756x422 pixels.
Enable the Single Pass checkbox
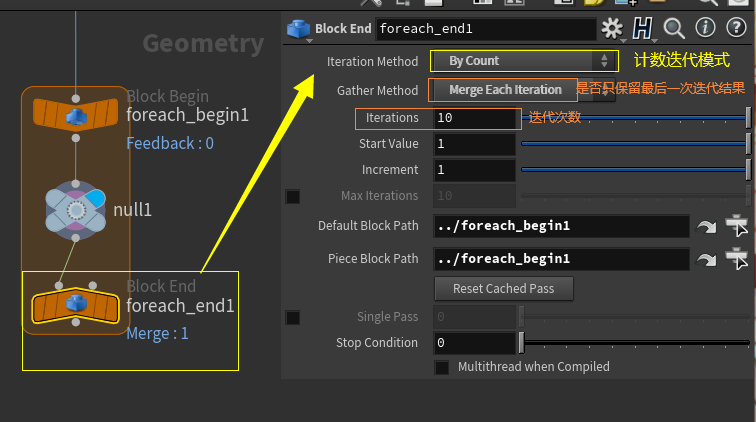tap(293, 317)
